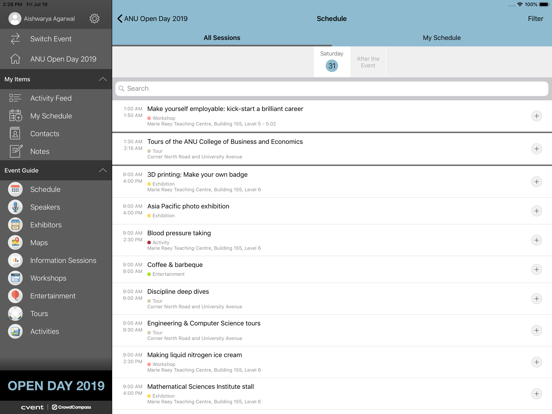552x414 pixels.
Task: Open 'Tours of the ANU College of Business and Economics'
Action: click(225, 142)
